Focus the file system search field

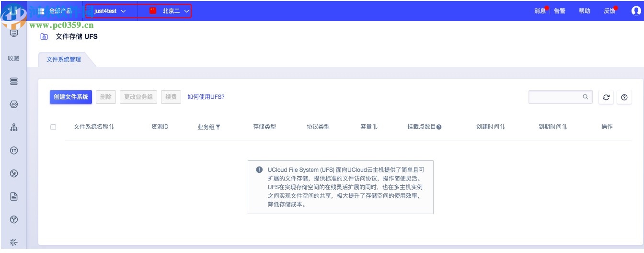560,96
